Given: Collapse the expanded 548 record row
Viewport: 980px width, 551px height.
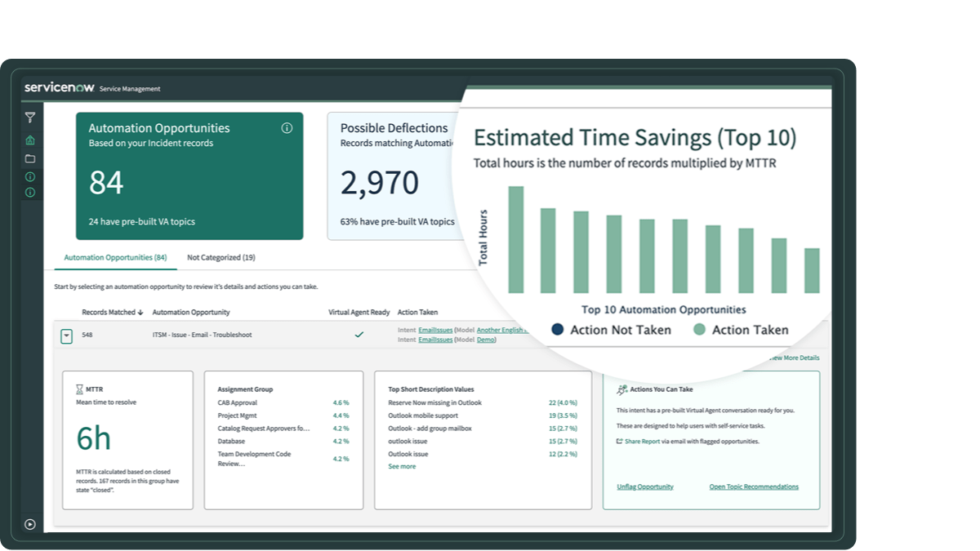Looking at the screenshot, I should [65, 334].
